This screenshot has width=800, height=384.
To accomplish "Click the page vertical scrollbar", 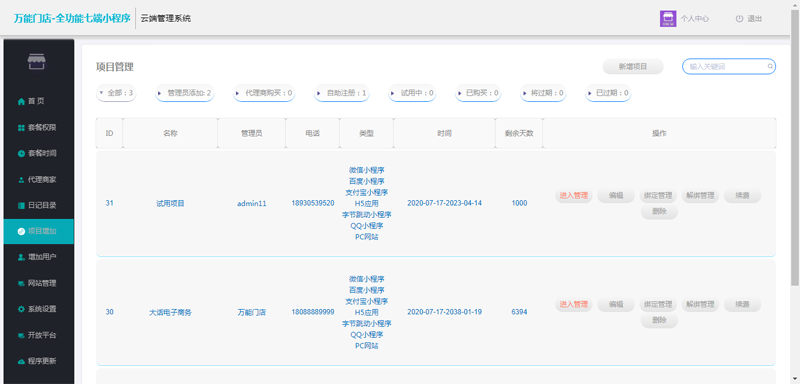I will 795,148.
